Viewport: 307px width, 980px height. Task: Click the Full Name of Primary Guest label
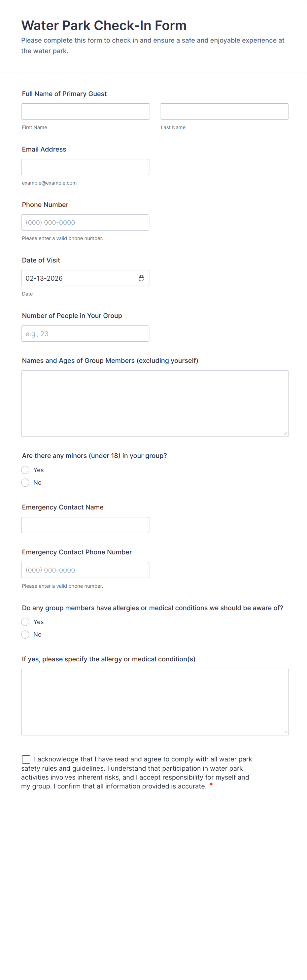pyautogui.click(x=64, y=94)
